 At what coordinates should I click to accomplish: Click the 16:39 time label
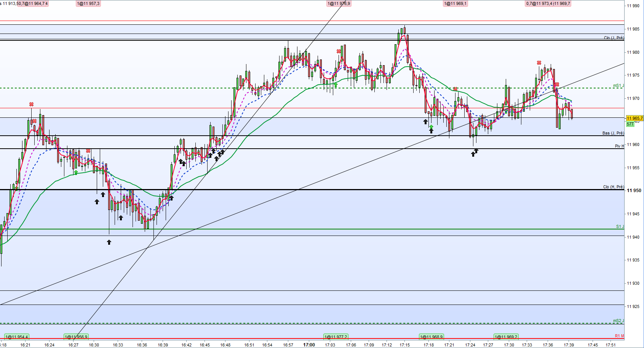click(163, 345)
